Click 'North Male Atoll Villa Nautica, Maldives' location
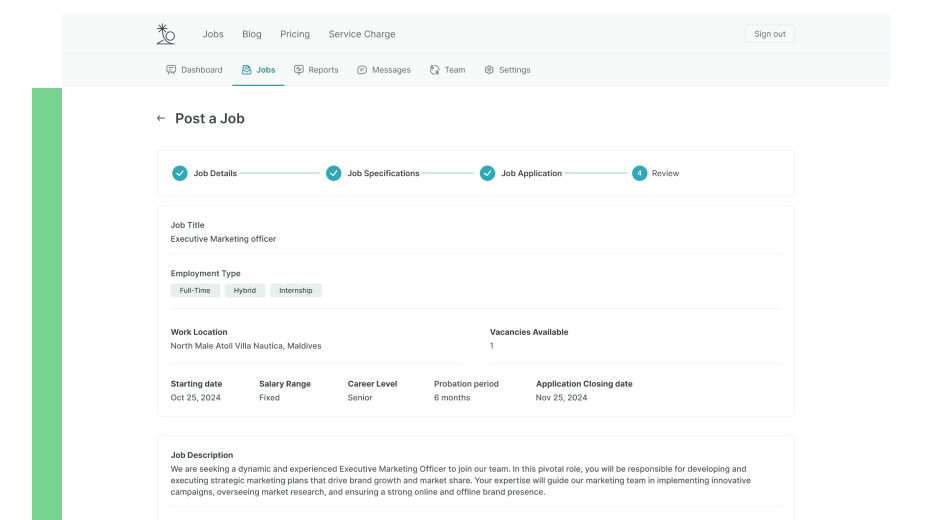Viewport: 952px width, 520px height. tap(246, 346)
